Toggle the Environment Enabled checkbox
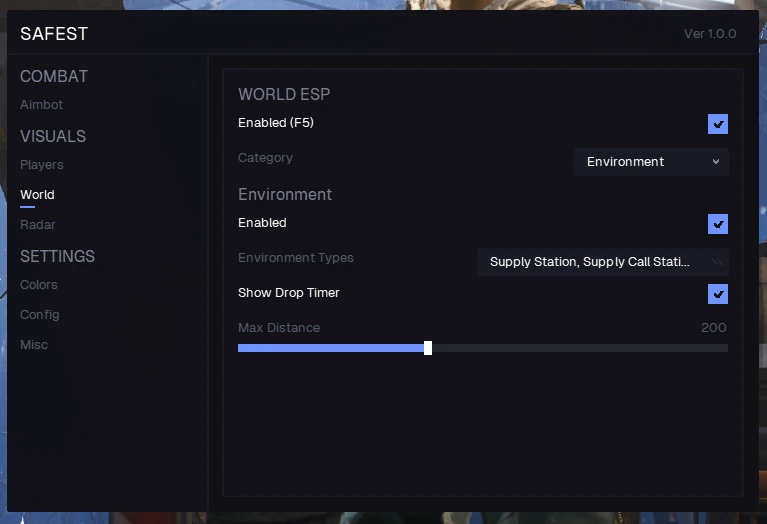Screen dimensions: 767x524 click(718, 224)
